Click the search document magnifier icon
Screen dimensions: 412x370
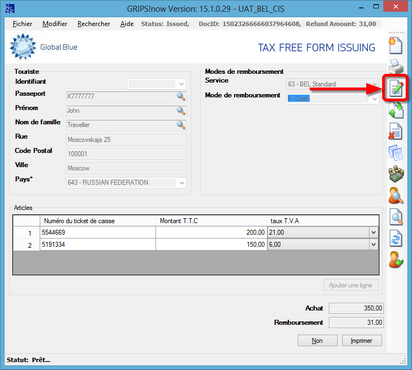click(396, 217)
